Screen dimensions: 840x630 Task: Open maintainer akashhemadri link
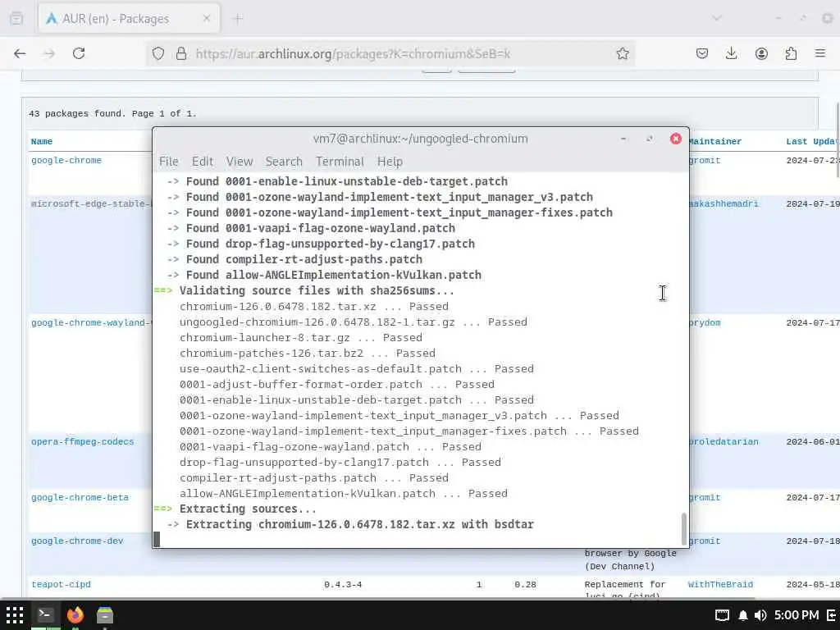tap(724, 203)
